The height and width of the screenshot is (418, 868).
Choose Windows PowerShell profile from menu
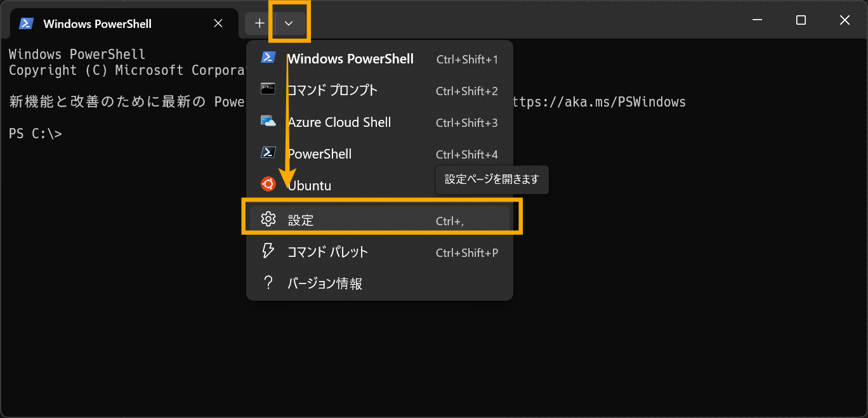(x=379, y=59)
